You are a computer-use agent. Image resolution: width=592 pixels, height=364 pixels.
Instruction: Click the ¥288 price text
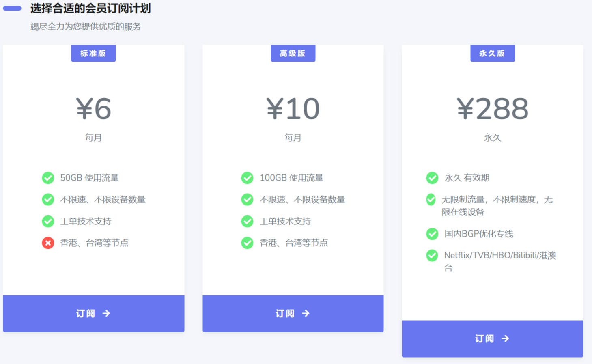coord(492,109)
